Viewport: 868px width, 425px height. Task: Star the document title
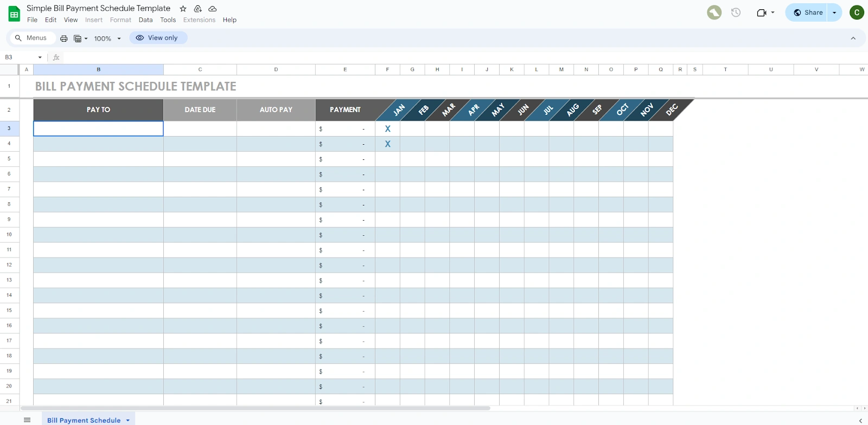[183, 9]
